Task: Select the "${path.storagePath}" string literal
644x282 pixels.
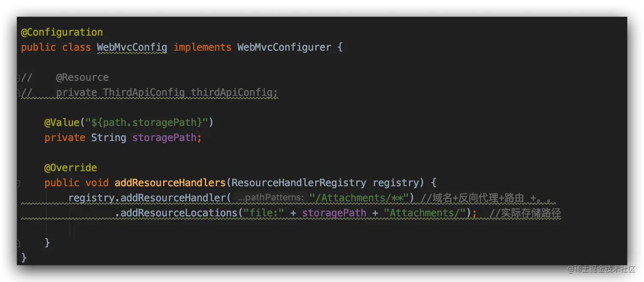Action: coord(147,123)
